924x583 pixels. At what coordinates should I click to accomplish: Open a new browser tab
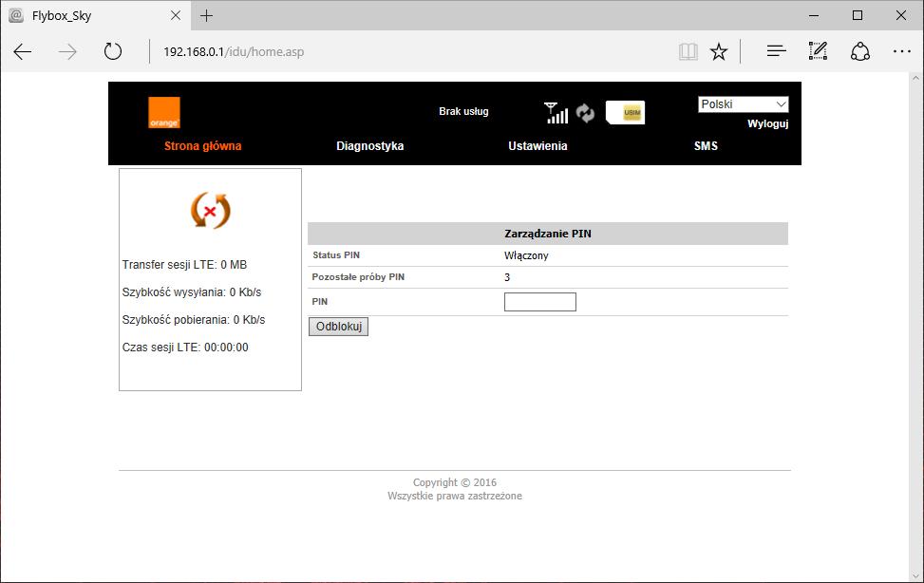206,16
